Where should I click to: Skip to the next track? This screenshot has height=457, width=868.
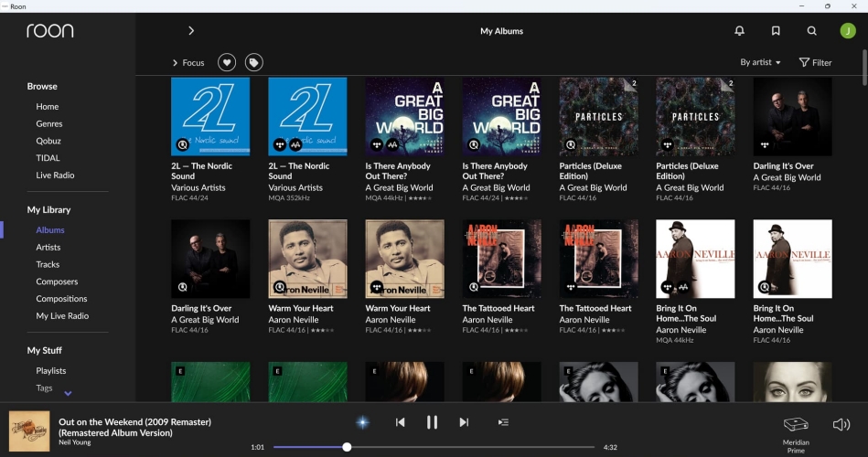(464, 422)
